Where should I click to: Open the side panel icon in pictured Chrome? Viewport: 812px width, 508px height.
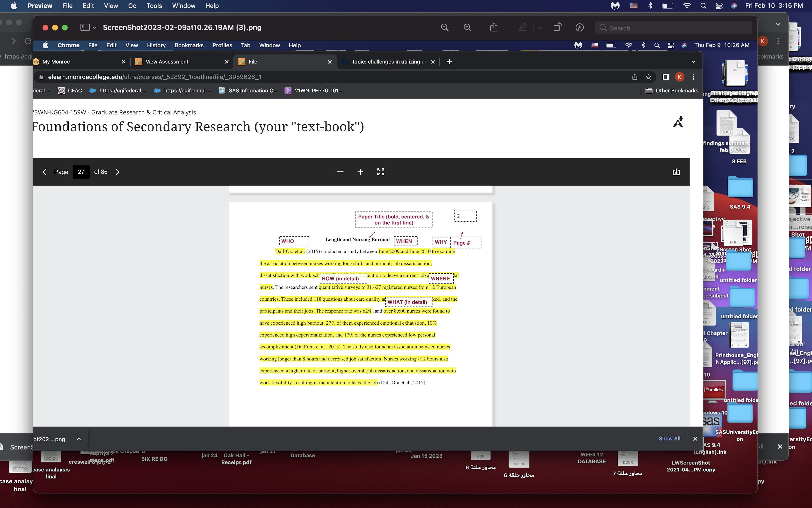666,77
